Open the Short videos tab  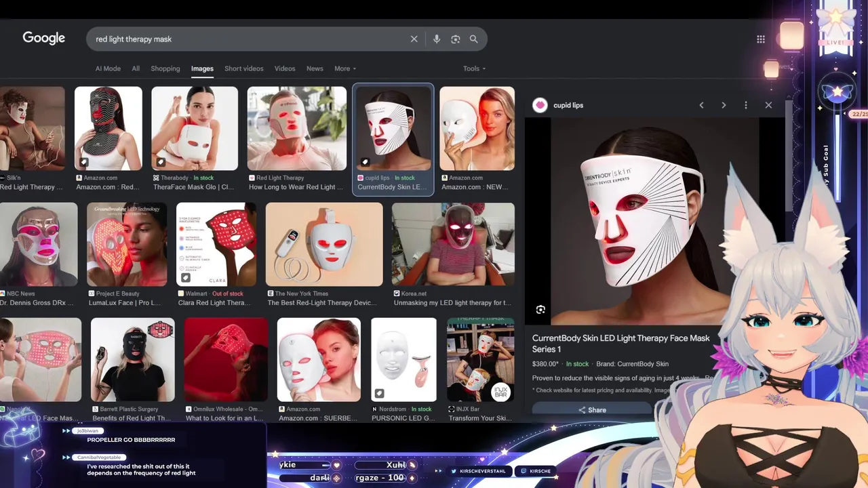244,68
